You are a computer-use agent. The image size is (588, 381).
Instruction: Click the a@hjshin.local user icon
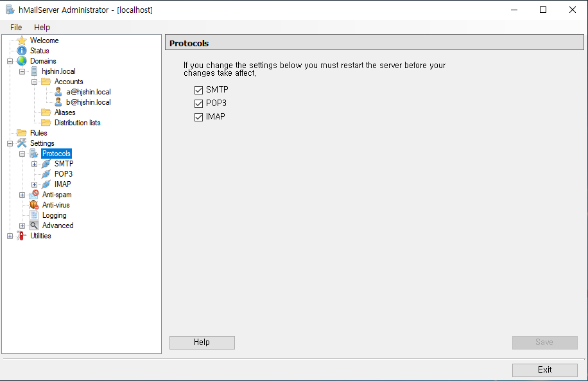pyautogui.click(x=58, y=92)
